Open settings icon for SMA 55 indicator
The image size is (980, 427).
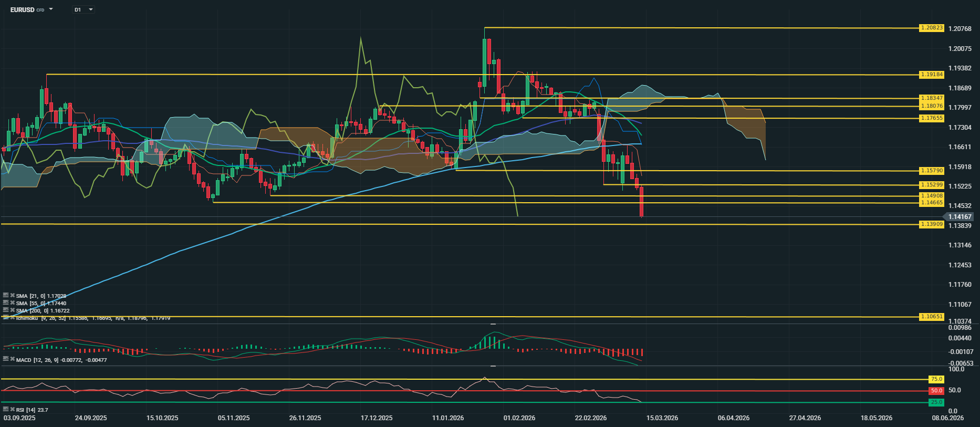pyautogui.click(x=6, y=303)
